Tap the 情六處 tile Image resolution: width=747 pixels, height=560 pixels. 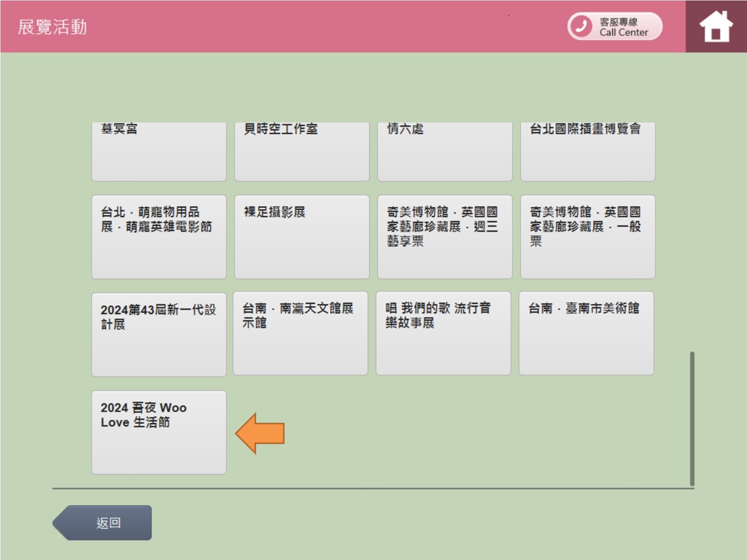click(444, 150)
